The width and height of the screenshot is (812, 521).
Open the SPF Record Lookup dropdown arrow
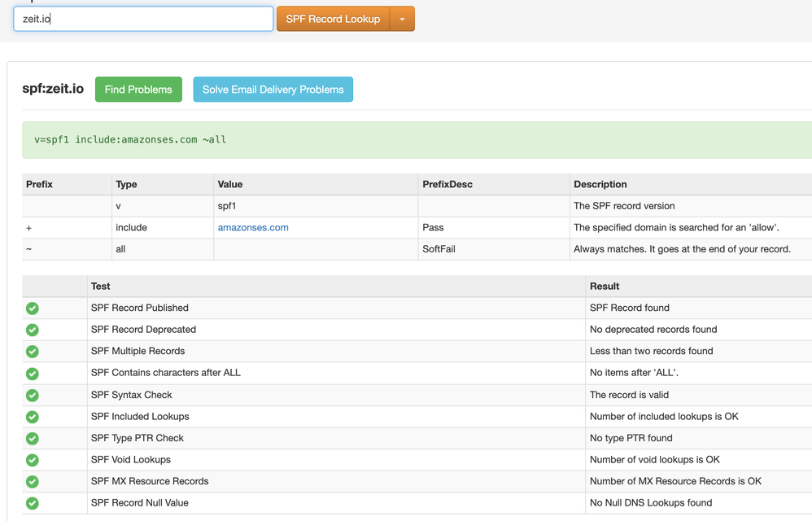pyautogui.click(x=403, y=20)
